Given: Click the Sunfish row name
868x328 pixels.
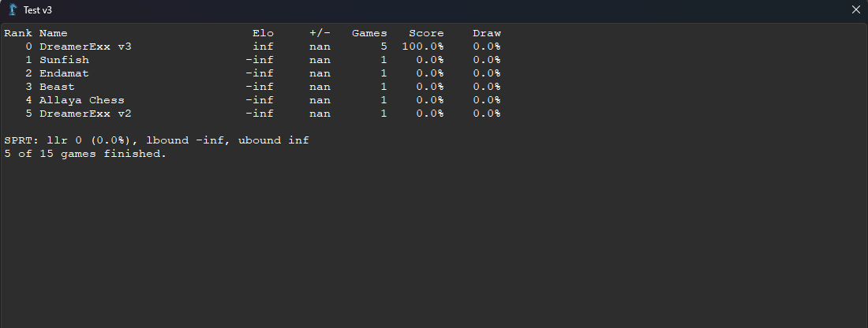Looking at the screenshot, I should coord(64,60).
